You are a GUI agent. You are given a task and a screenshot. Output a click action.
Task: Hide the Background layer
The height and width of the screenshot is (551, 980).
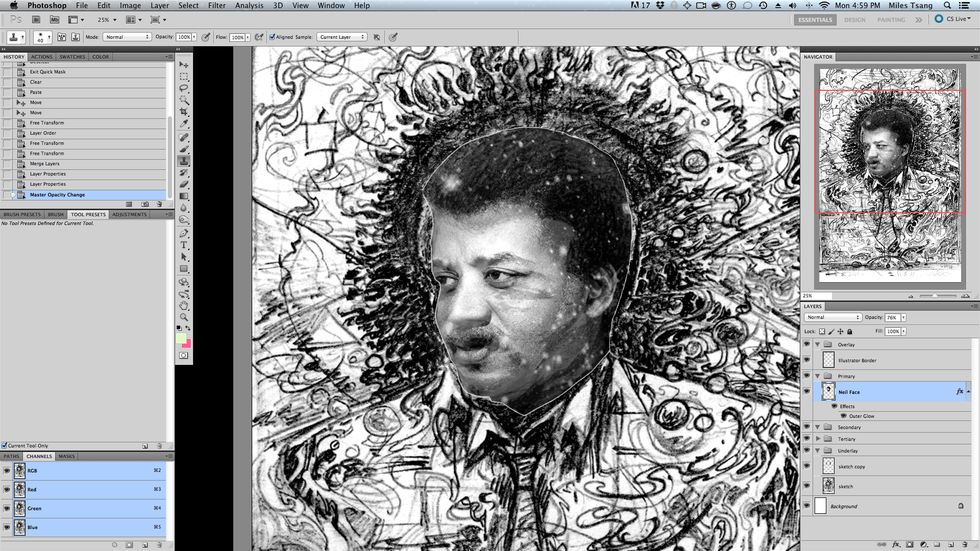pos(806,506)
